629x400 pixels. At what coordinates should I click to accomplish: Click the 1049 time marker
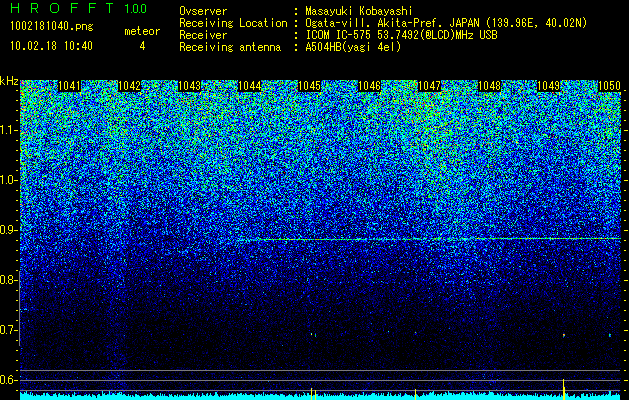click(548, 86)
